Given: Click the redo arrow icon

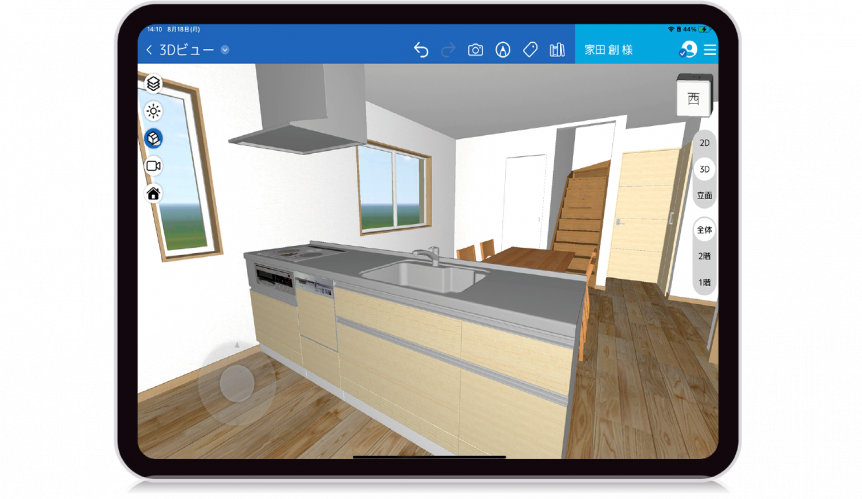Looking at the screenshot, I should click(448, 50).
